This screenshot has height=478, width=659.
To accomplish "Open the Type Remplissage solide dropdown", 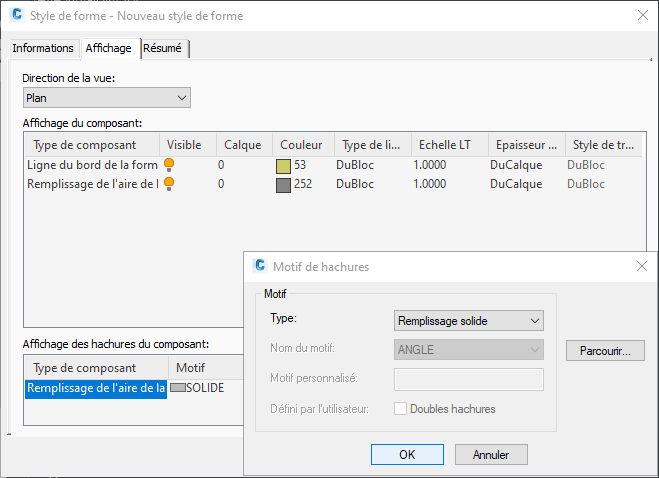I will coord(469,321).
